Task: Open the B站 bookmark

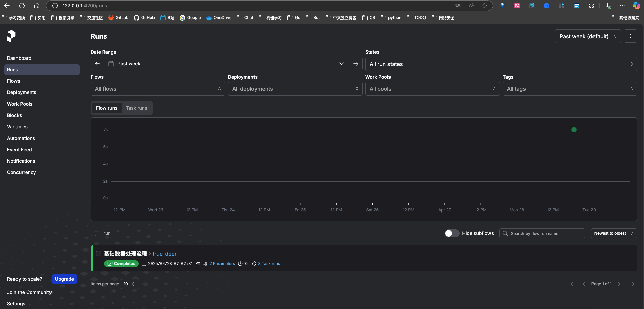Action: point(167,18)
